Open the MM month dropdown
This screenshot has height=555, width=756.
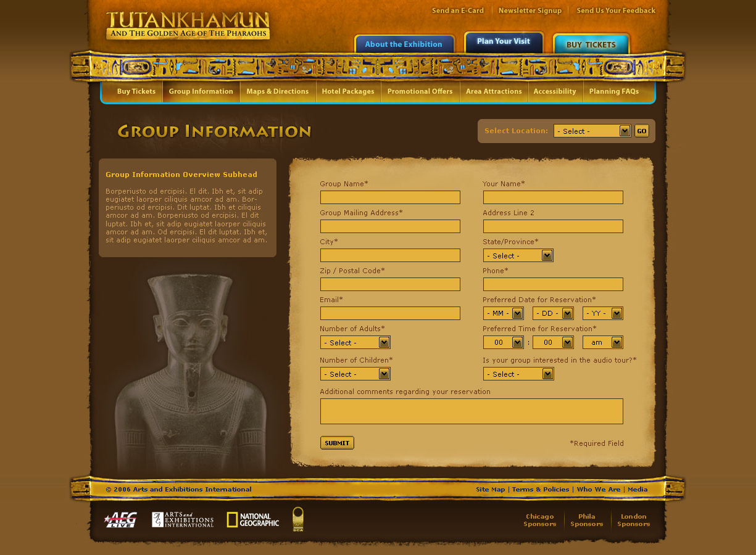tap(504, 313)
